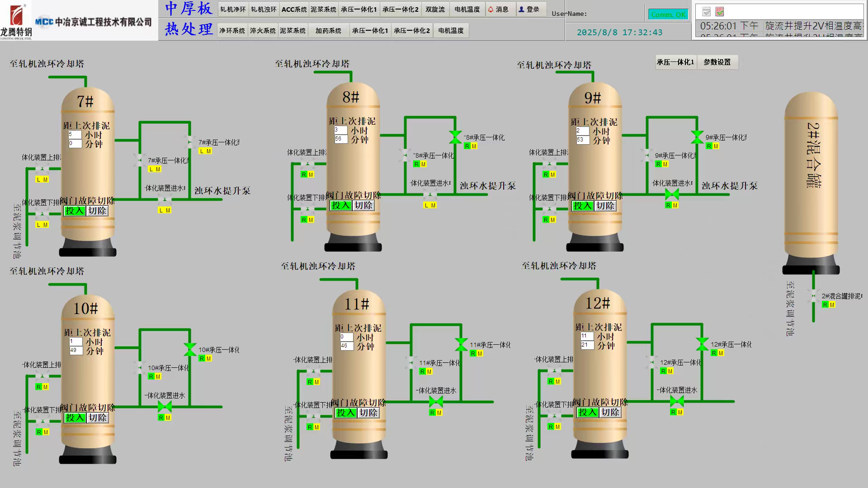This screenshot has width=868, height=488.
Task: Click the 参数设置 button
Action: 717,62
